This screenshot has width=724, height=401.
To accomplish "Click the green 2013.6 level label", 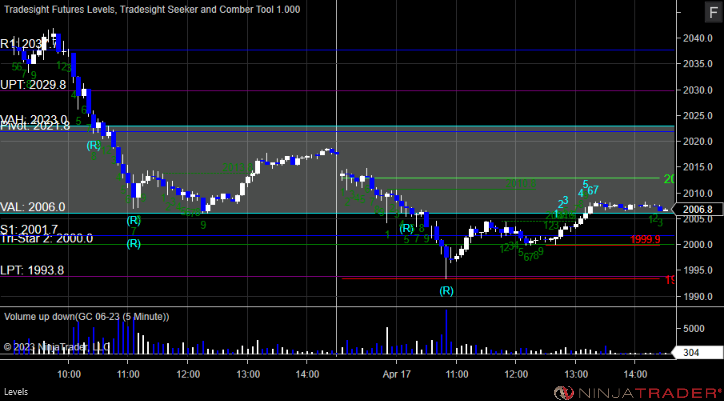I will point(238,168).
